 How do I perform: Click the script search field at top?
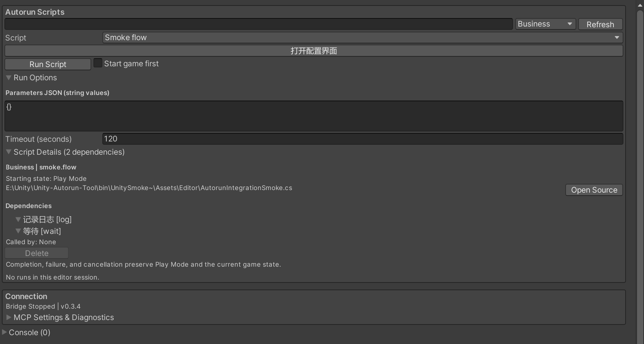[258, 24]
